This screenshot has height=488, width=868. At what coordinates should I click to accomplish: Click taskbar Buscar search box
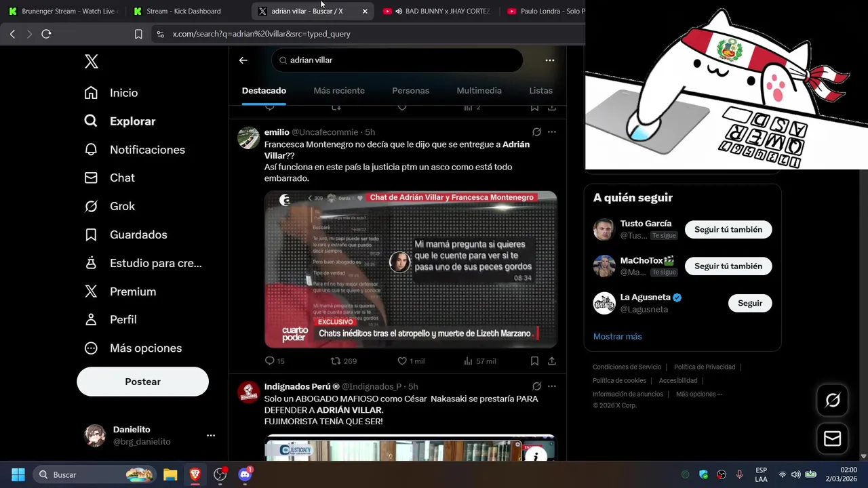coord(96,474)
